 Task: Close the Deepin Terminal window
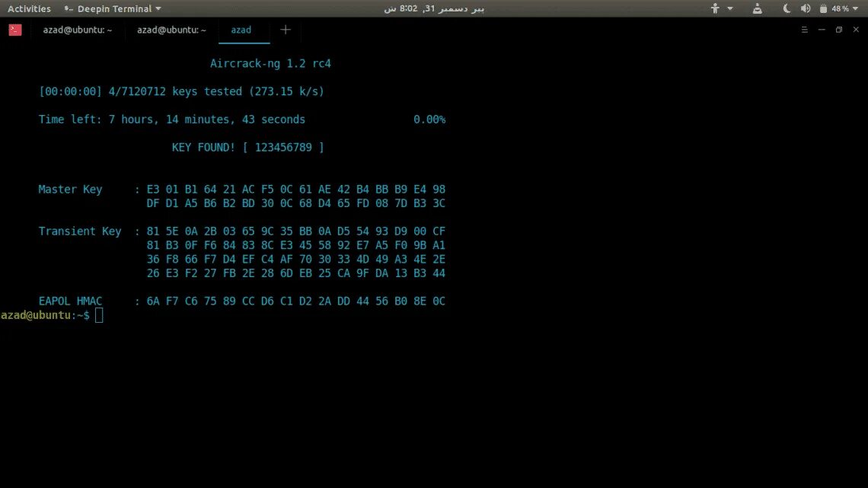[856, 30]
